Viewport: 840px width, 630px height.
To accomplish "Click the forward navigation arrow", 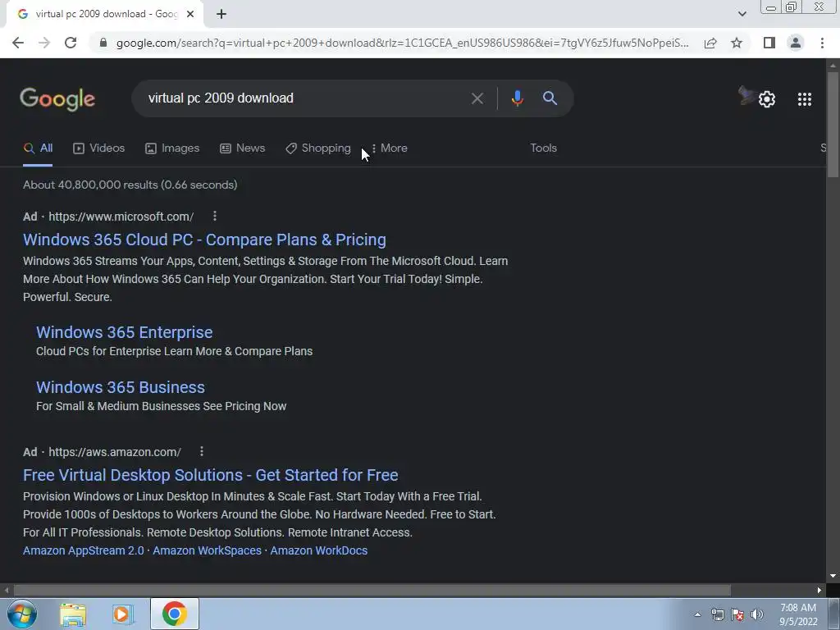I will pos(44,43).
